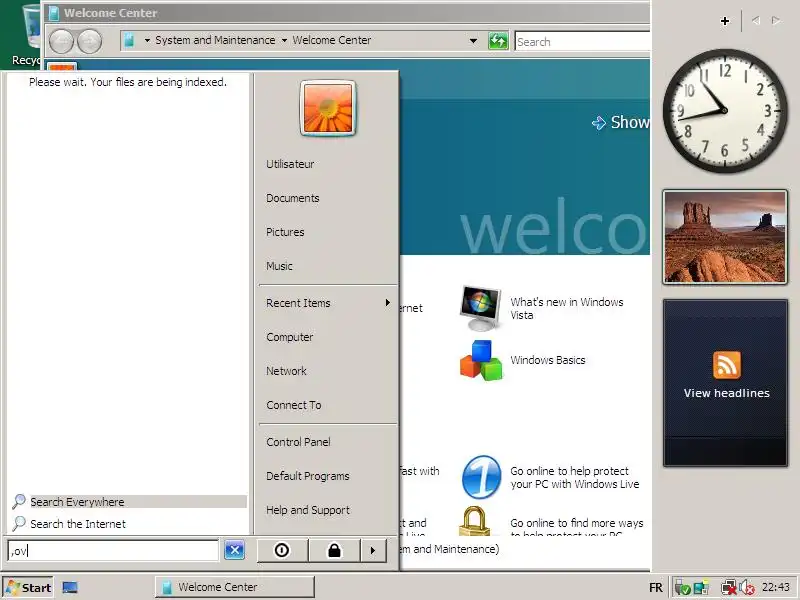800x600 pixels.
Task: Open Pictures from Start menu
Action: pyautogui.click(x=285, y=232)
